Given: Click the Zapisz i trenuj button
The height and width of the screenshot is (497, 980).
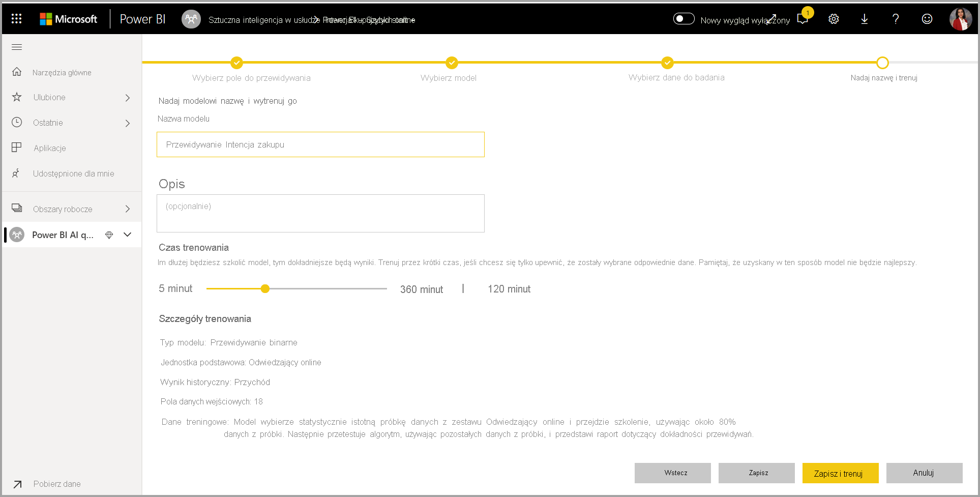Looking at the screenshot, I should 840,473.
